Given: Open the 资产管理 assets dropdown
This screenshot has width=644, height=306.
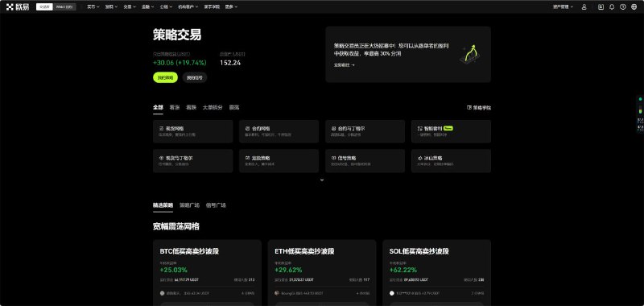Looking at the screenshot, I should (x=563, y=7).
